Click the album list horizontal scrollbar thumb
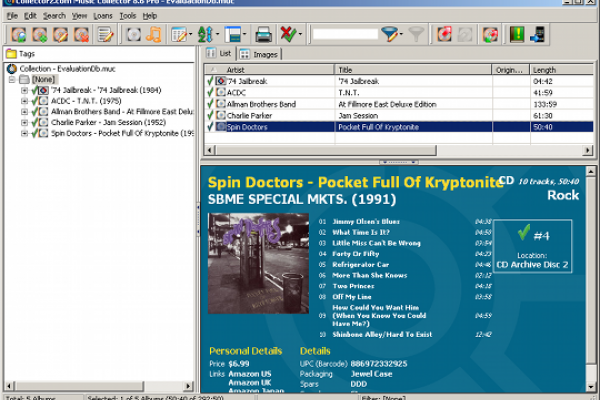 tap(325, 150)
